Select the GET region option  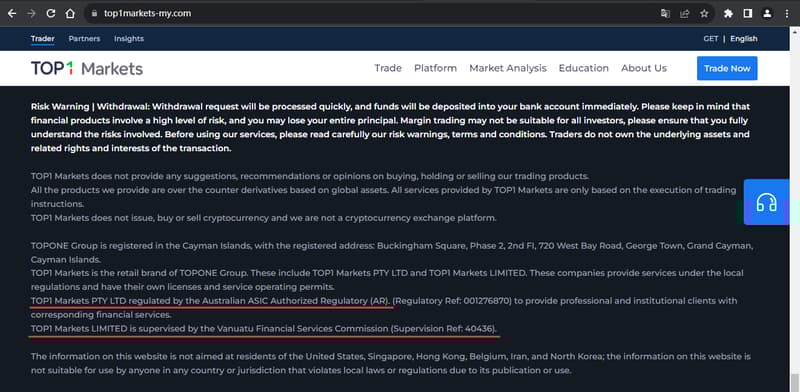click(x=710, y=39)
